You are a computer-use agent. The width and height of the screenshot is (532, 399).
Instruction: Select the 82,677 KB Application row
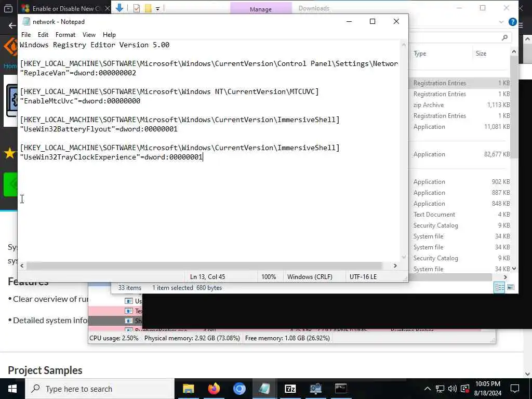[461, 154]
